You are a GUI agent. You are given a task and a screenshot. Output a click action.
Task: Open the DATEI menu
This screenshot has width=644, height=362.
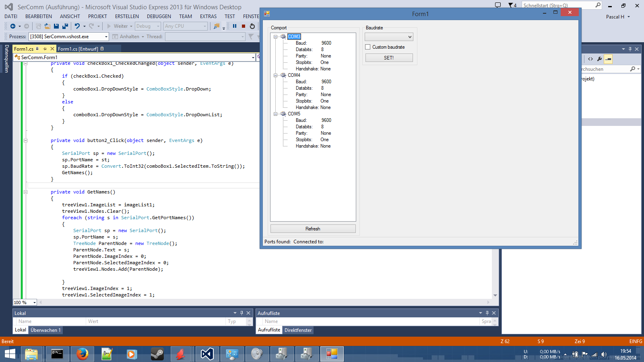tap(11, 16)
